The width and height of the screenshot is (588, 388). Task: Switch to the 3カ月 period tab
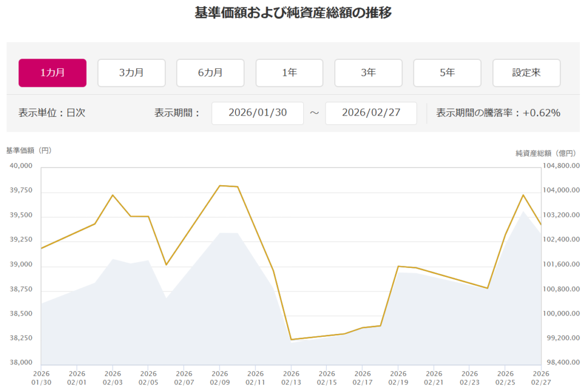131,73
